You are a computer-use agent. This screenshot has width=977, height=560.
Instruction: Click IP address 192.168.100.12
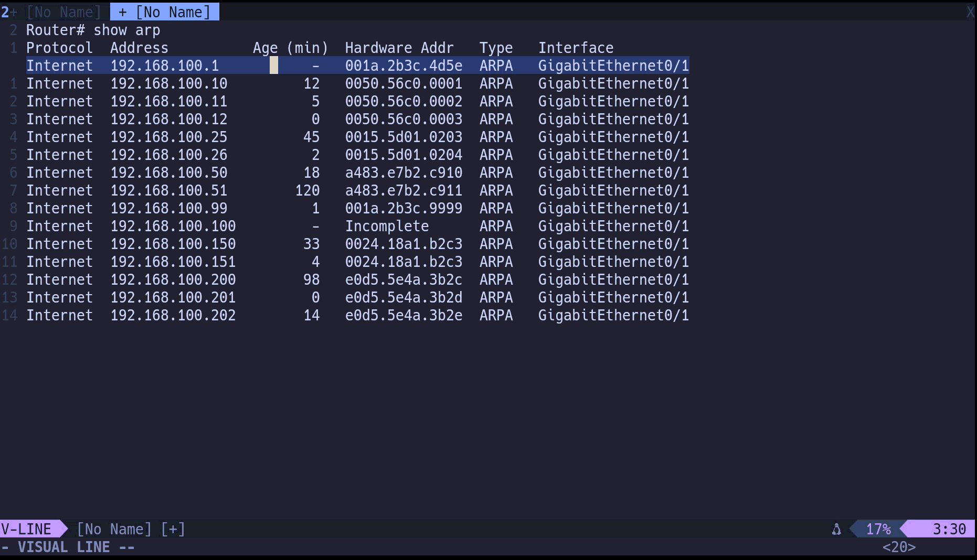pos(169,119)
